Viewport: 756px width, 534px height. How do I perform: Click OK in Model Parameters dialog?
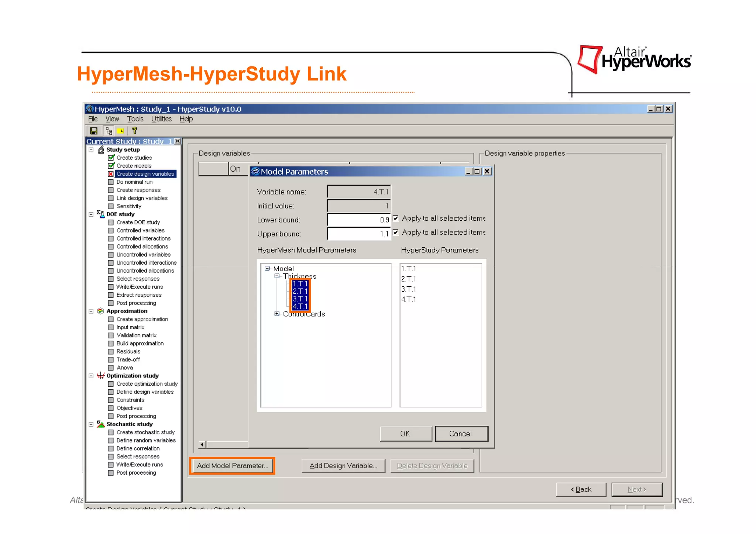click(x=406, y=434)
